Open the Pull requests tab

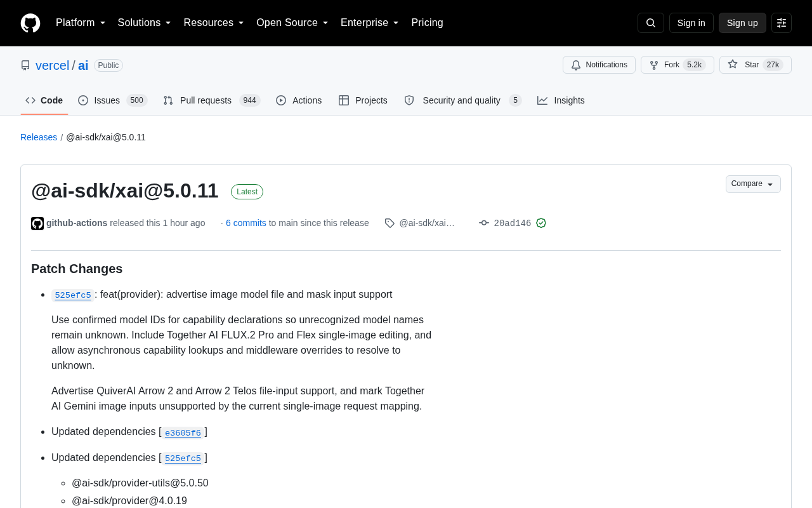[212, 100]
